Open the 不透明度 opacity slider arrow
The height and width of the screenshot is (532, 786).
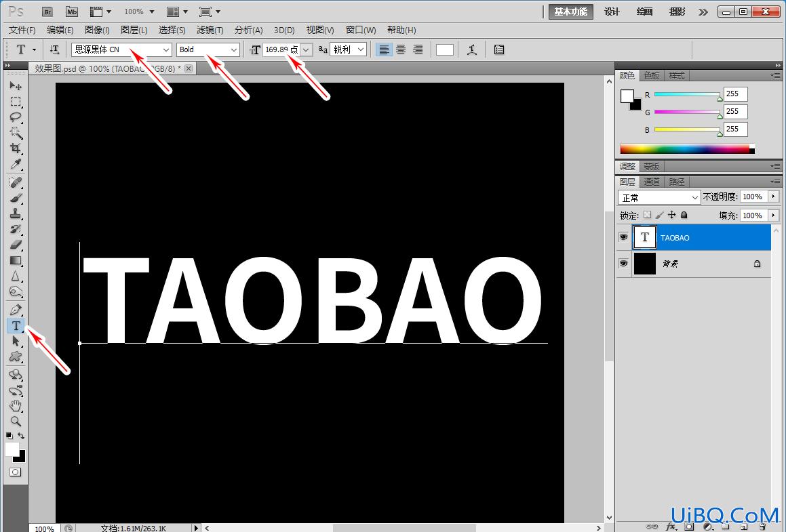pyautogui.click(x=774, y=197)
